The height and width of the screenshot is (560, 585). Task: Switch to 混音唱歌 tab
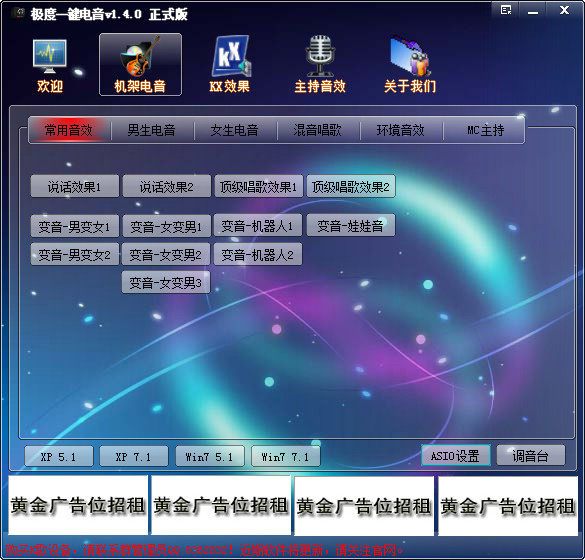317,130
